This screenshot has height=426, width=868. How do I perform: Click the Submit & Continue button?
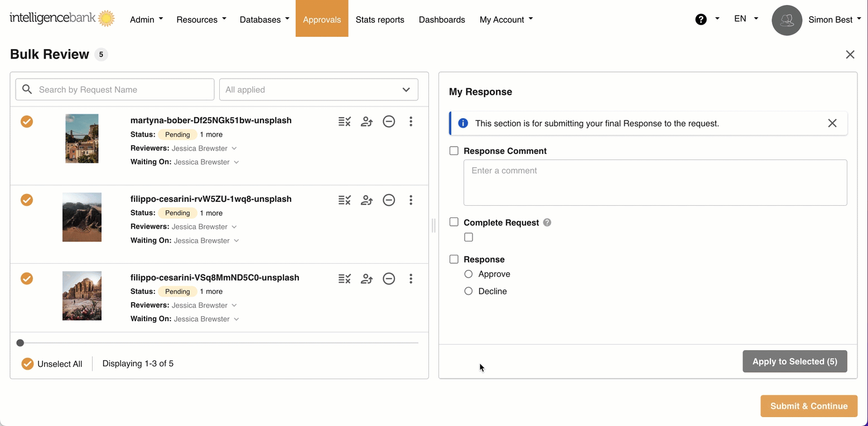pos(808,406)
